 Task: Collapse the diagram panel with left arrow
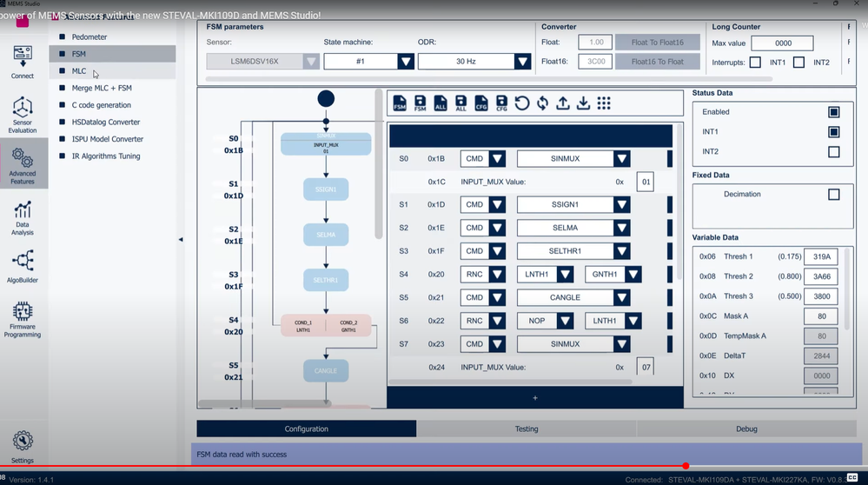(181, 240)
